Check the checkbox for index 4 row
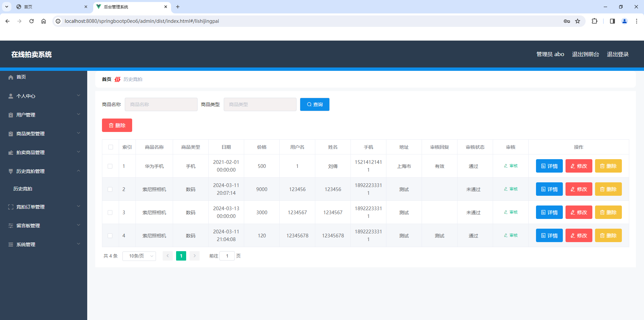The height and width of the screenshot is (320, 644). [110, 236]
